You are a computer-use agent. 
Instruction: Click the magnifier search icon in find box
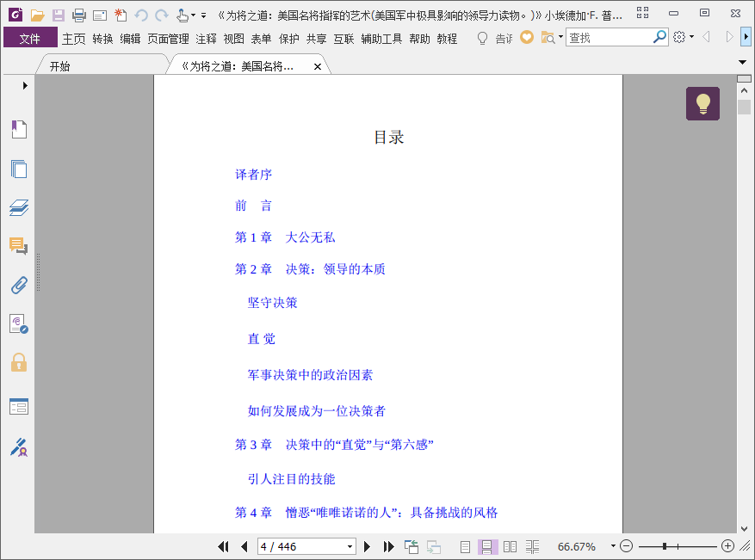coord(659,37)
